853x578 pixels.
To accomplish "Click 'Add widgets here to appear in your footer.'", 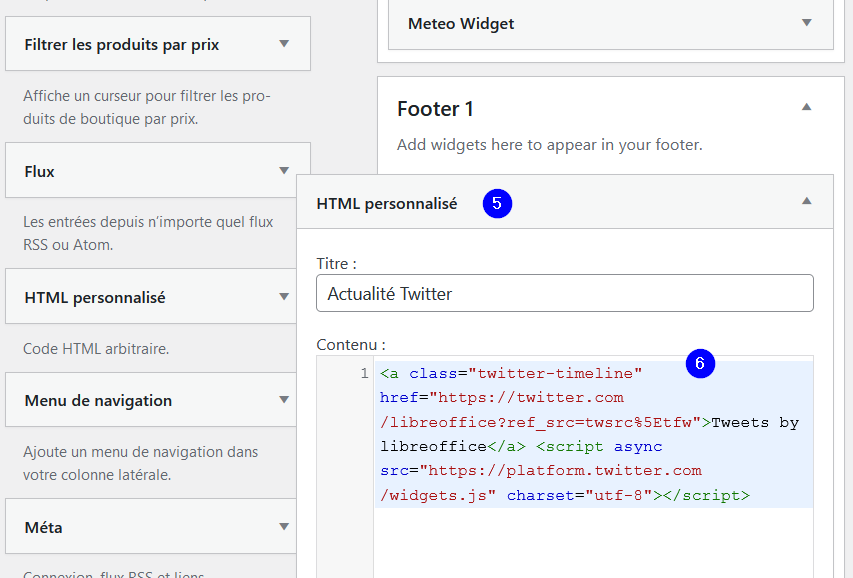I will tap(549, 145).
